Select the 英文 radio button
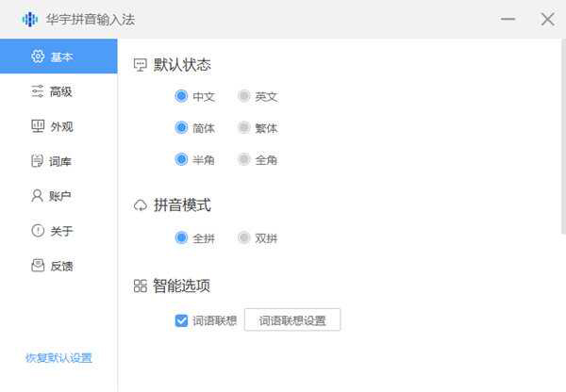 244,96
